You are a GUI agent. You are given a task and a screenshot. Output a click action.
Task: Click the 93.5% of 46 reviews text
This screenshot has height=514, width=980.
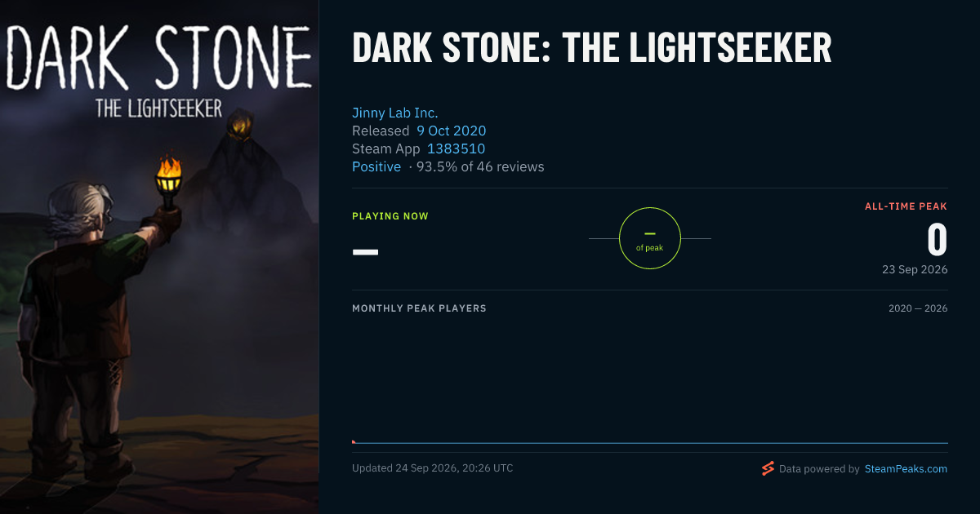480,166
